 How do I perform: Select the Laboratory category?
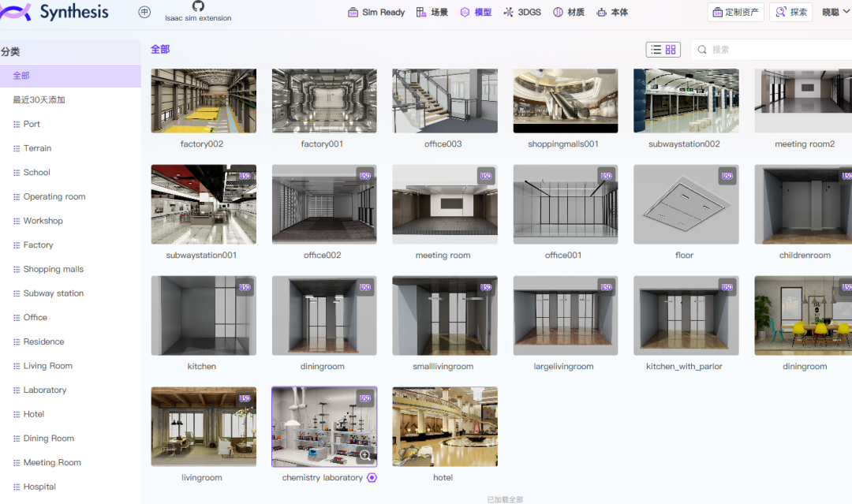coord(70,390)
